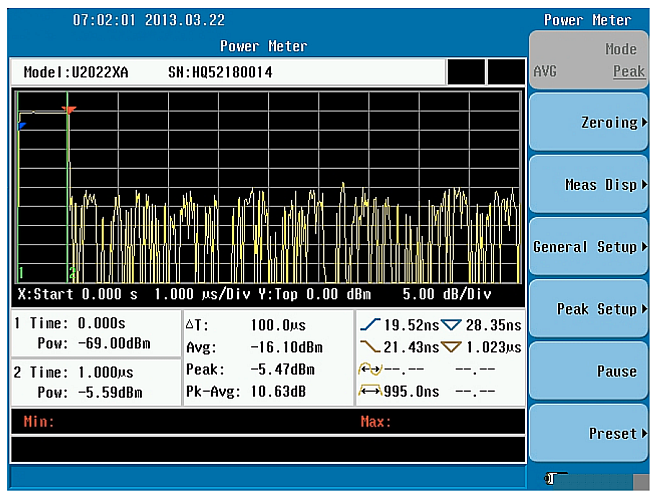This screenshot has height=500, width=662.
Task: Click the blue downward triangle measurement icon
Action: point(451,325)
